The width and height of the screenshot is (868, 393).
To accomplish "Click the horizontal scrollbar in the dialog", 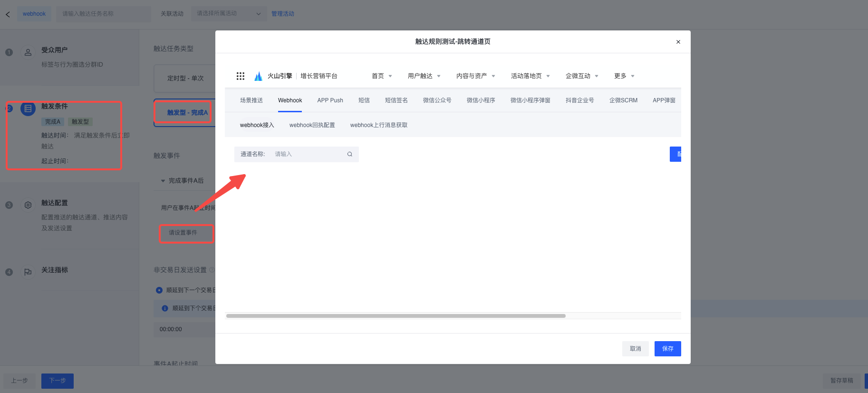I will pos(396,316).
